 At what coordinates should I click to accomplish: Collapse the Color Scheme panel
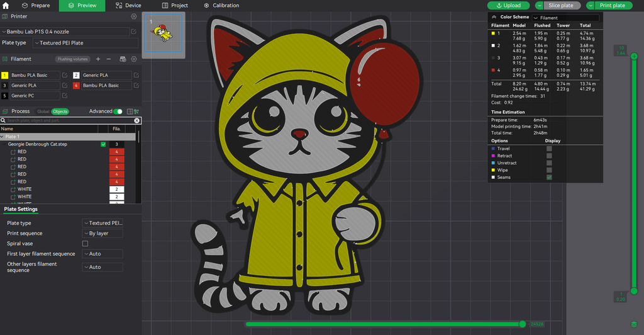point(494,17)
